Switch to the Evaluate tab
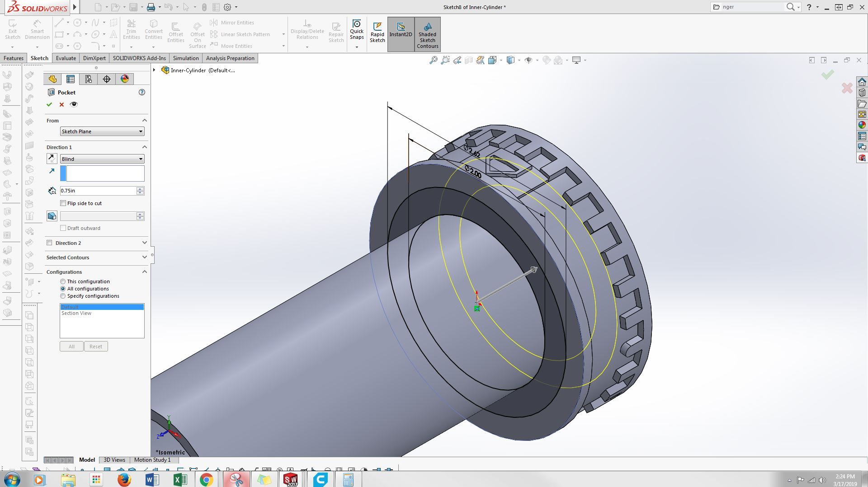868x487 pixels. (x=66, y=58)
